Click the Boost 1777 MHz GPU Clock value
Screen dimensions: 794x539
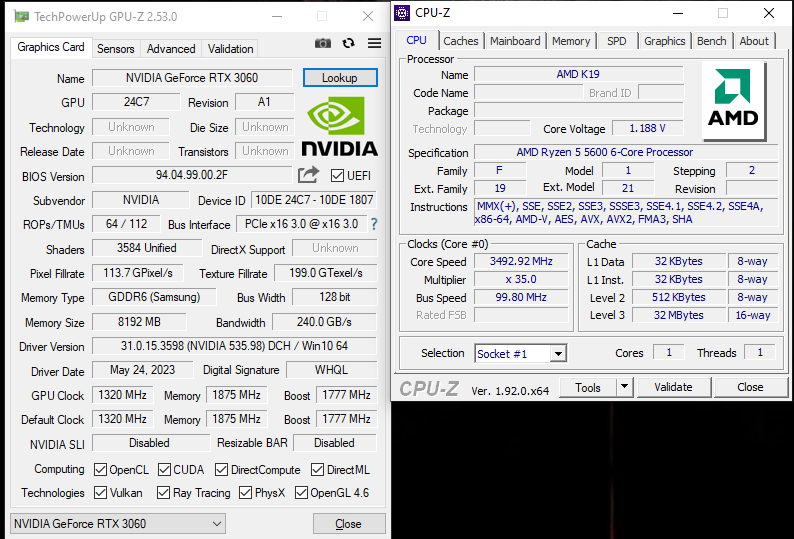click(346, 395)
